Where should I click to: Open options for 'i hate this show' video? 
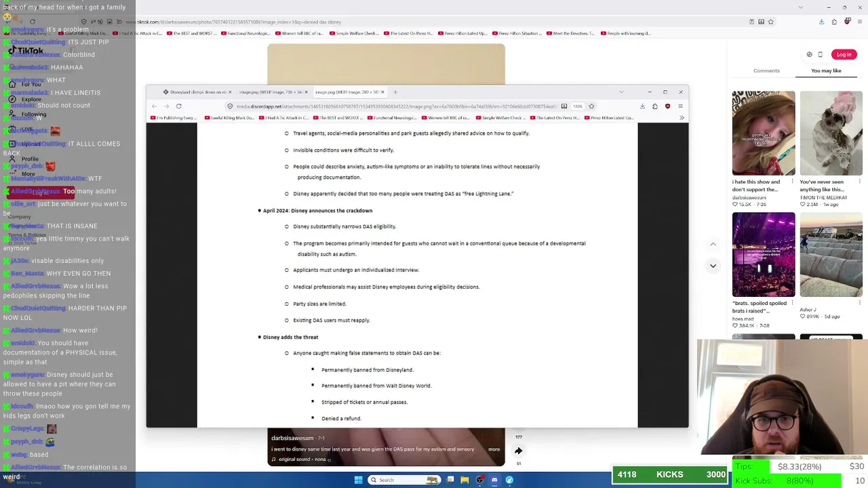pyautogui.click(x=791, y=182)
